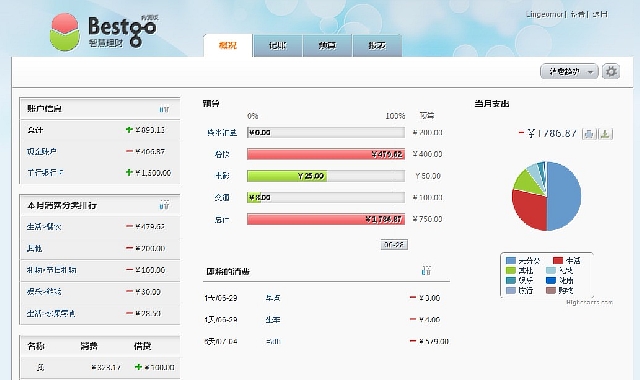The width and height of the screenshot is (640, 380).
Task: Toggle the lavender legend swatch series
Action: [x=511, y=290]
